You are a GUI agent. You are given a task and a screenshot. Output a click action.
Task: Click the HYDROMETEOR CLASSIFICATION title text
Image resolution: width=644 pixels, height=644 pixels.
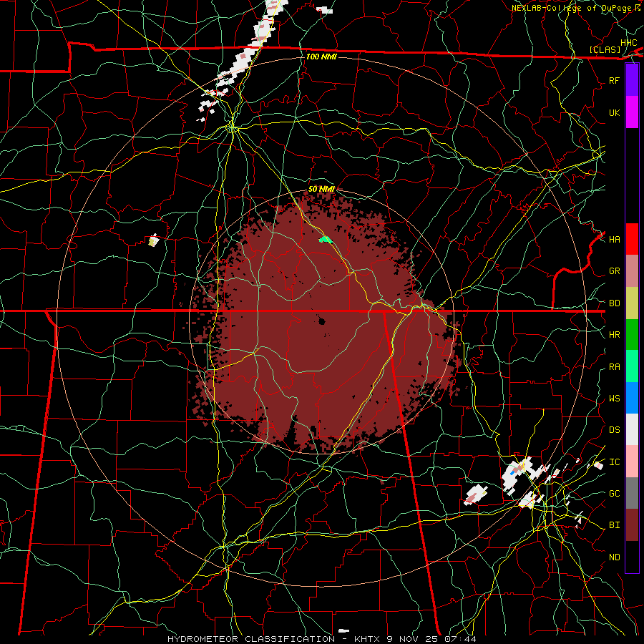coord(251,639)
